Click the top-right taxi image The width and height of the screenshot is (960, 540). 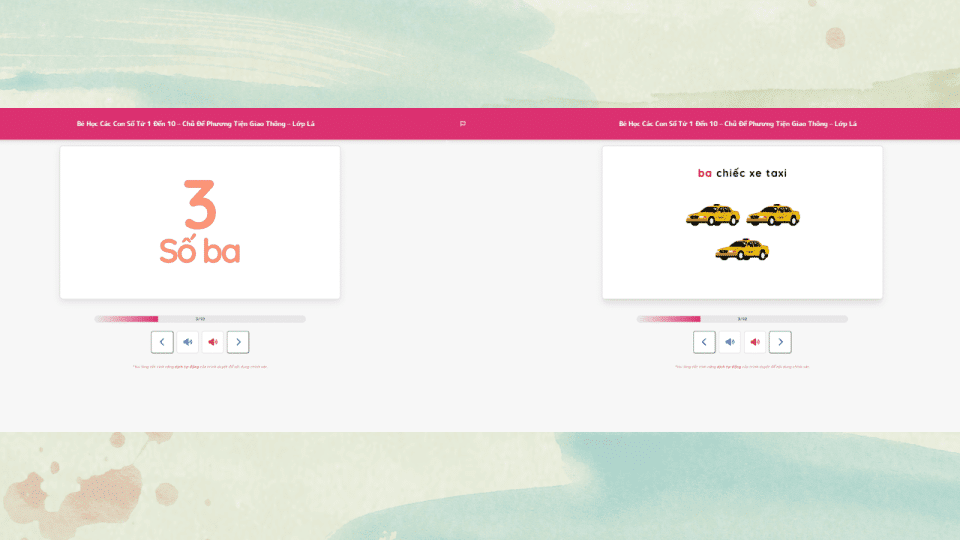pos(773,215)
